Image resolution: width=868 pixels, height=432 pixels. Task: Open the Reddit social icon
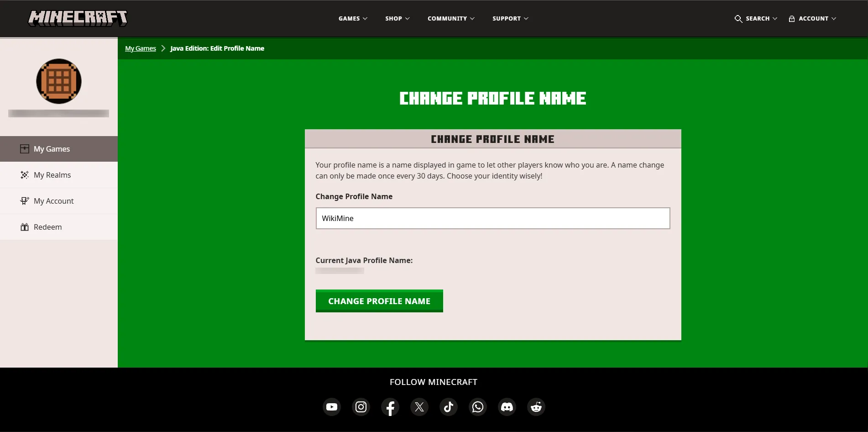point(536,407)
